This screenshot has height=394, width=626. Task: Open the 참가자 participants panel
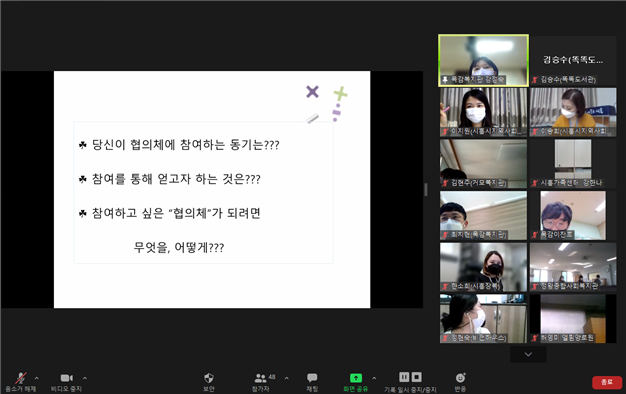pos(261,382)
